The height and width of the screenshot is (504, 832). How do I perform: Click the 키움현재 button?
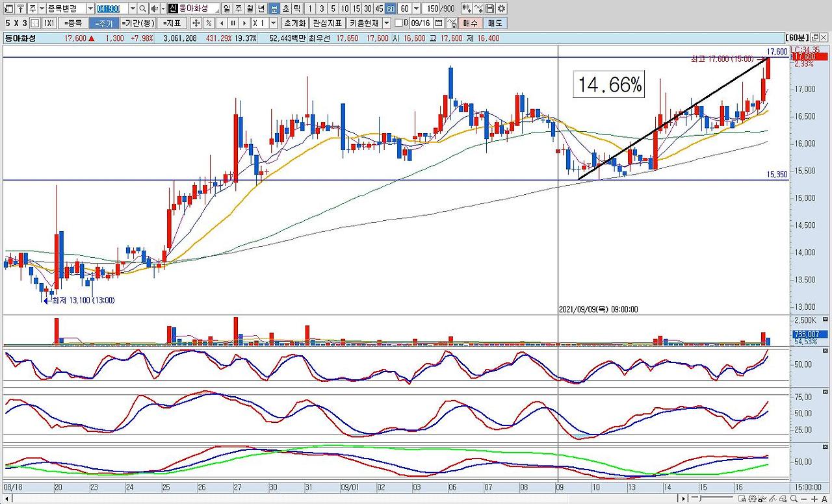coord(364,23)
